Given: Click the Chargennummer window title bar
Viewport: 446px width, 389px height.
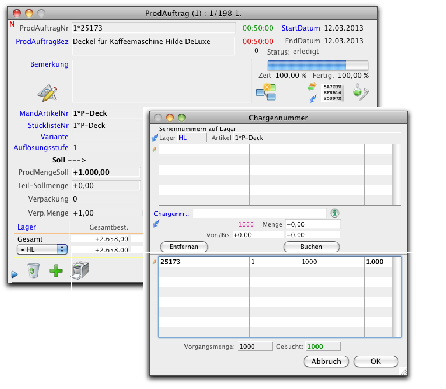Looking at the screenshot, I should pyautogui.click(x=278, y=117).
